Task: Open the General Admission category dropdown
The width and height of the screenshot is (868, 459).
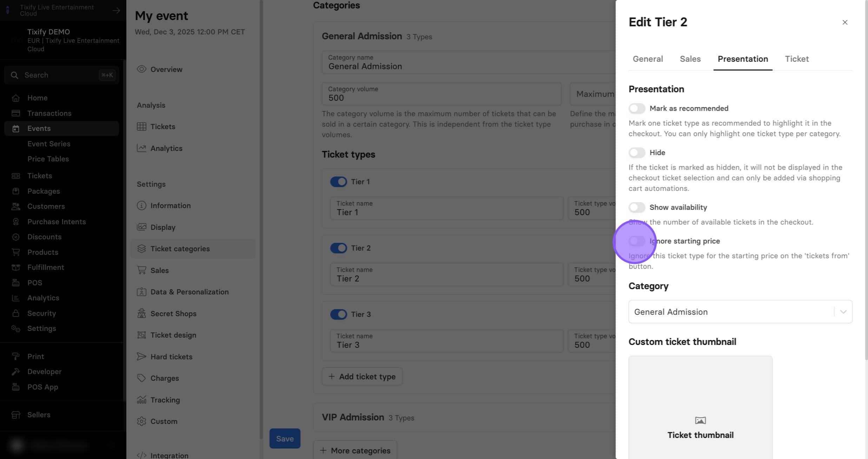Action: 740,312
